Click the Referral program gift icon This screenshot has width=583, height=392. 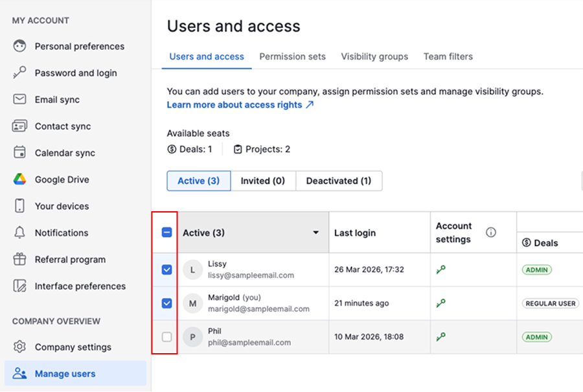coord(20,259)
